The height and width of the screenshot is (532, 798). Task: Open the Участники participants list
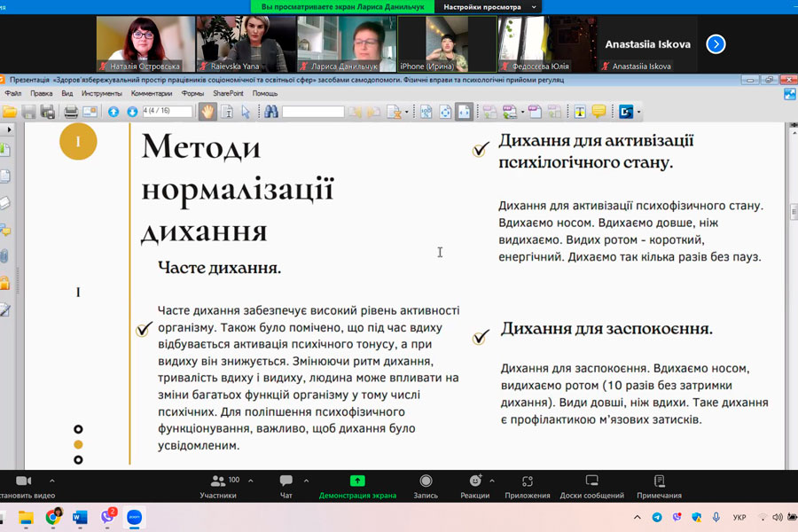(218, 486)
